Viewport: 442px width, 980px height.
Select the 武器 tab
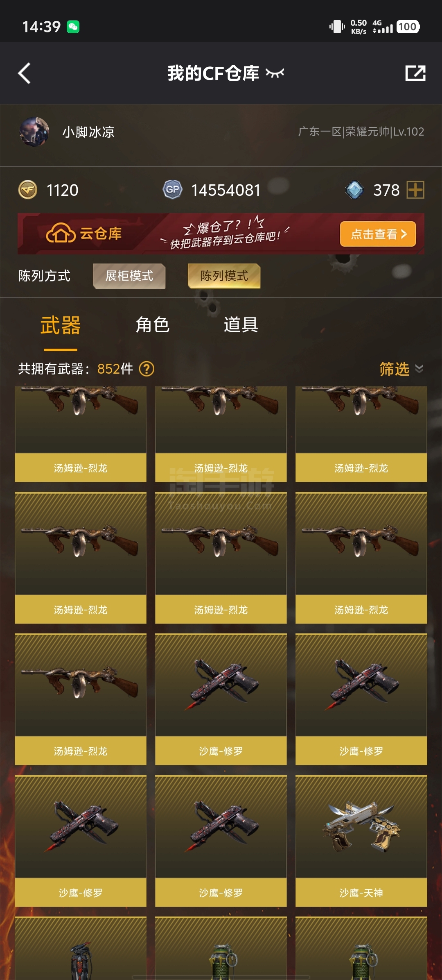(61, 326)
